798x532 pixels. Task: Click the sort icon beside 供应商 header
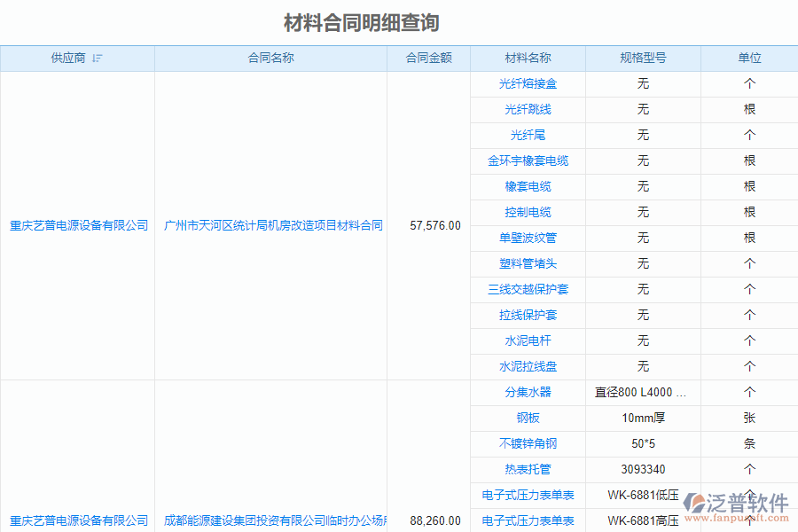pyautogui.click(x=98, y=58)
